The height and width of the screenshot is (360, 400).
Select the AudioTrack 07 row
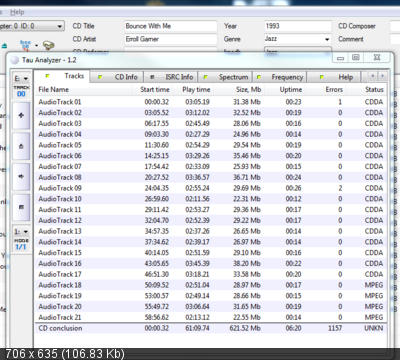click(x=211, y=167)
